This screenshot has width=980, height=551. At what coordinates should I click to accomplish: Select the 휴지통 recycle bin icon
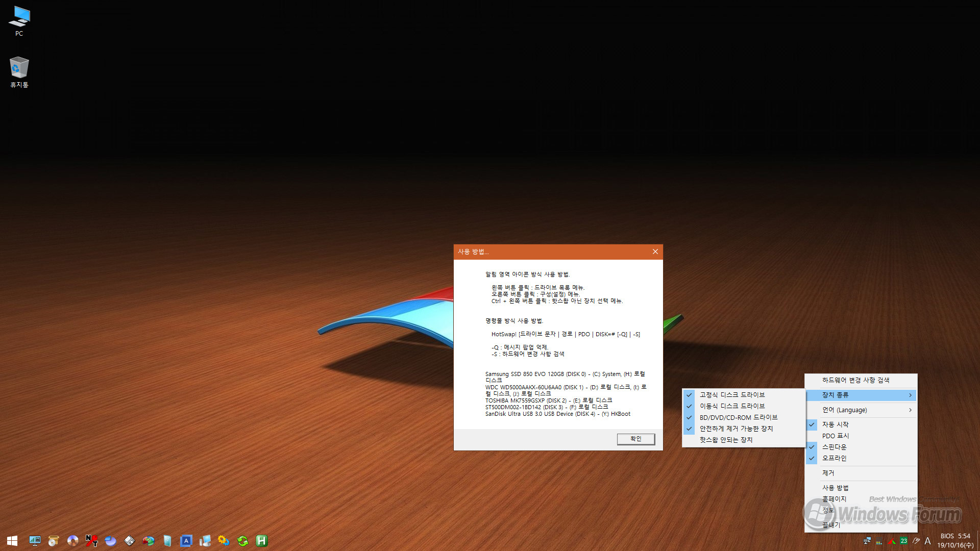coord(19,72)
